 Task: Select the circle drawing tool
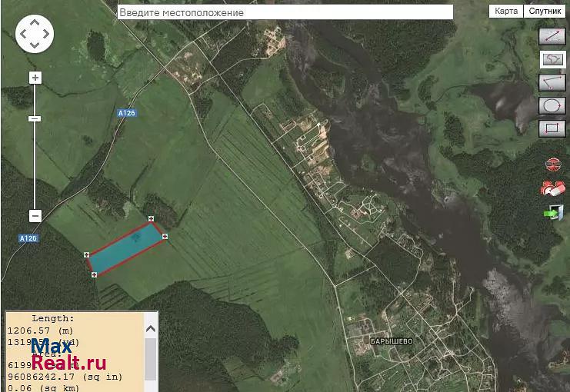(551, 105)
